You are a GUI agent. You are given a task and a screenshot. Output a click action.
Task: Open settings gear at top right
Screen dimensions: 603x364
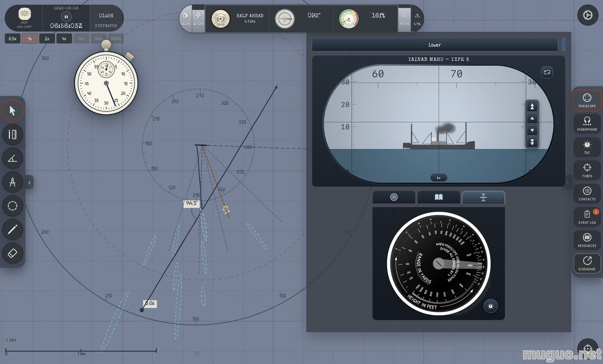click(x=588, y=16)
